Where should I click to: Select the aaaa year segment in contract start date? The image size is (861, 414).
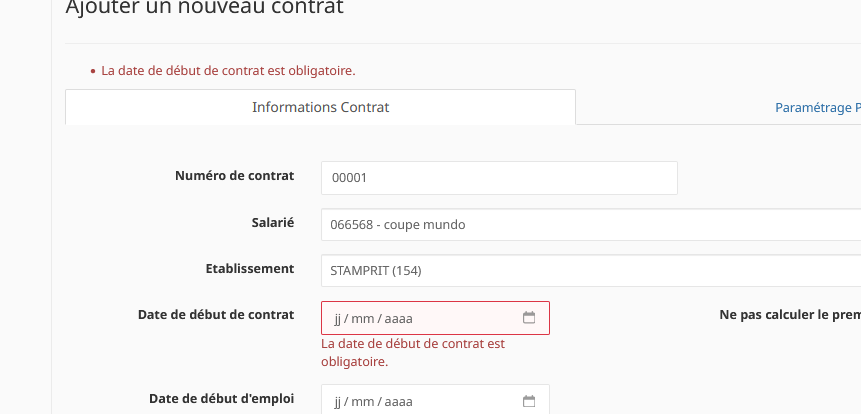tap(398, 318)
